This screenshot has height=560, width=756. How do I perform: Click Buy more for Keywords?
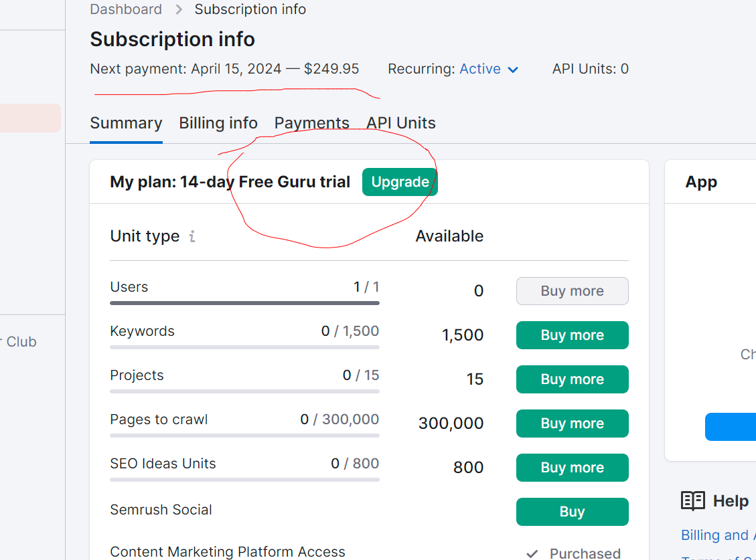coord(573,335)
